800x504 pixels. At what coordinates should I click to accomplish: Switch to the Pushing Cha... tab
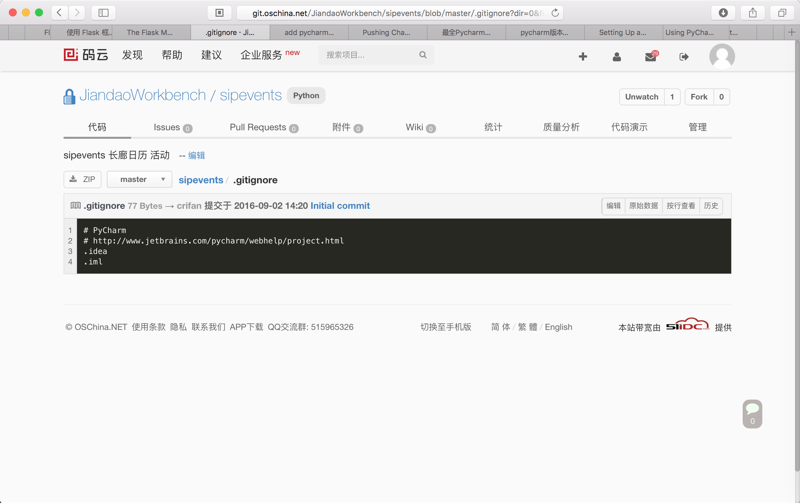pos(386,32)
